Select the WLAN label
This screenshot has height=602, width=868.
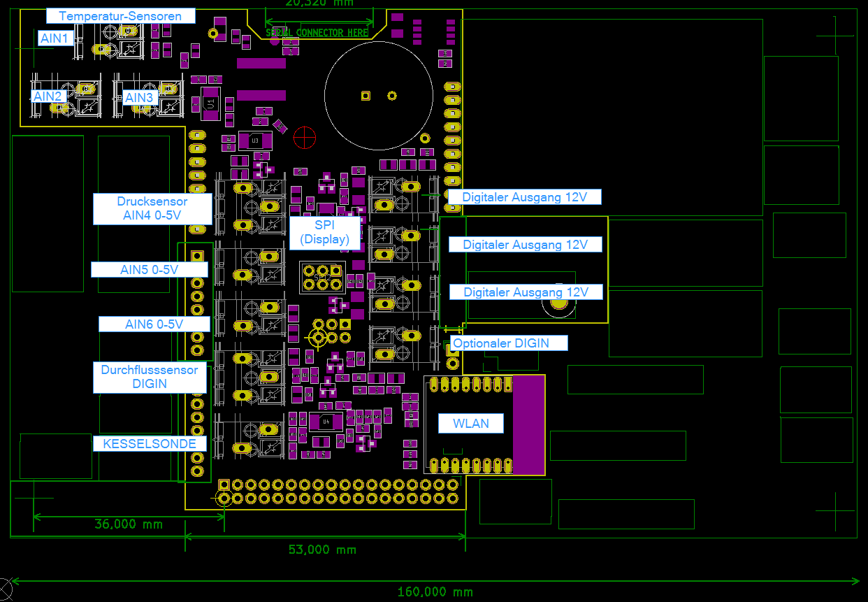(471, 423)
